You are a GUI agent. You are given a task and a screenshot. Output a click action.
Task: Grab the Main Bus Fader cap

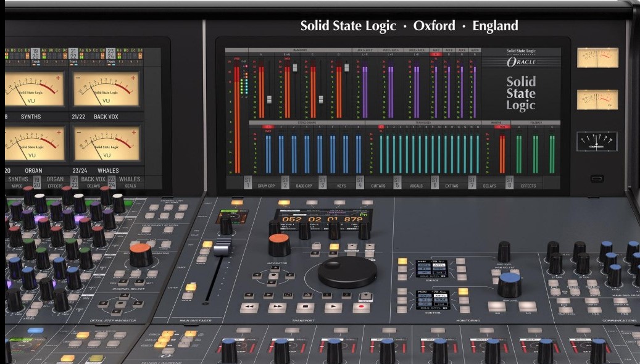[x=222, y=247]
